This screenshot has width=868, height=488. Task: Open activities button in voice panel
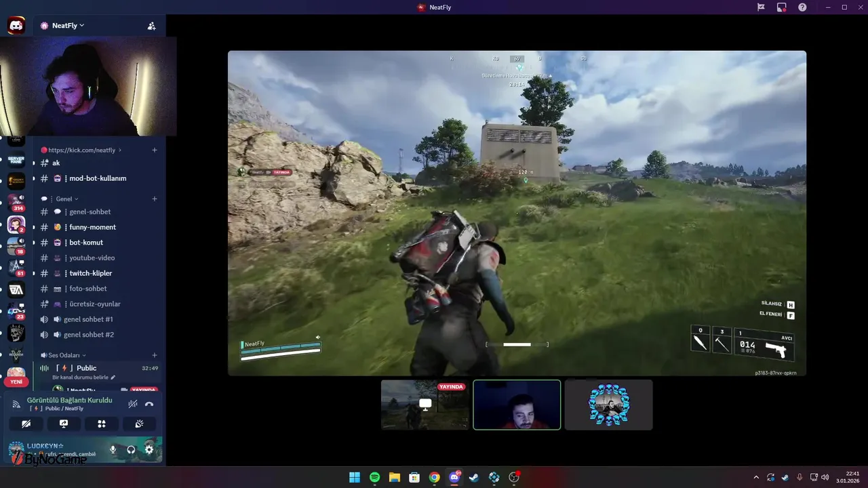(x=101, y=424)
